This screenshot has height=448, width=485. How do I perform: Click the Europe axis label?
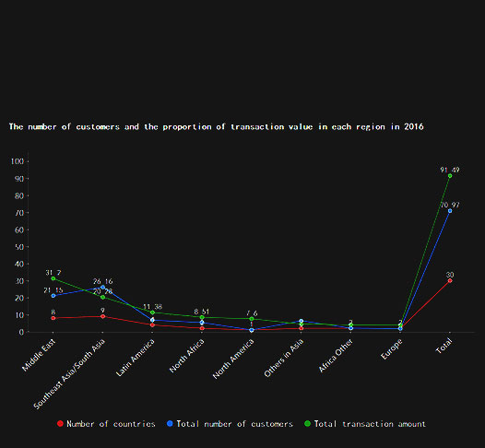point(391,349)
